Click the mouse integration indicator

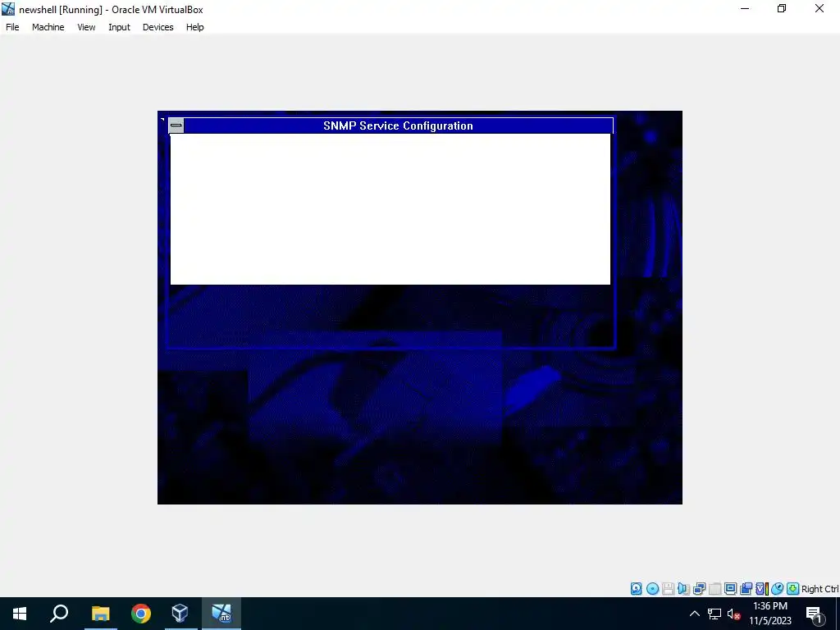778,589
